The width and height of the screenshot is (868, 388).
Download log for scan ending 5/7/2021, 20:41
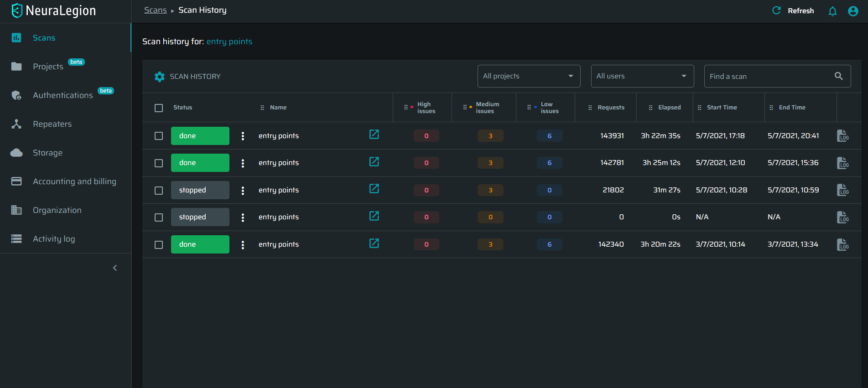(x=843, y=136)
